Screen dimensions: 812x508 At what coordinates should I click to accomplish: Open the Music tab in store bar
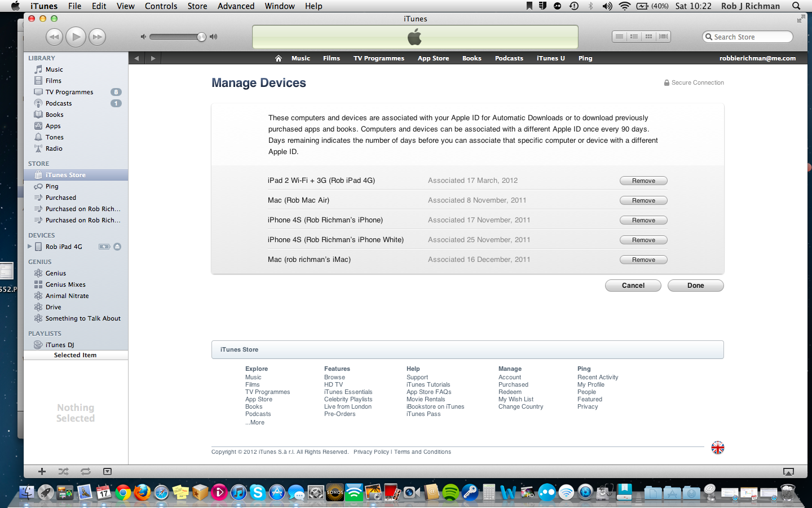tap(301, 58)
